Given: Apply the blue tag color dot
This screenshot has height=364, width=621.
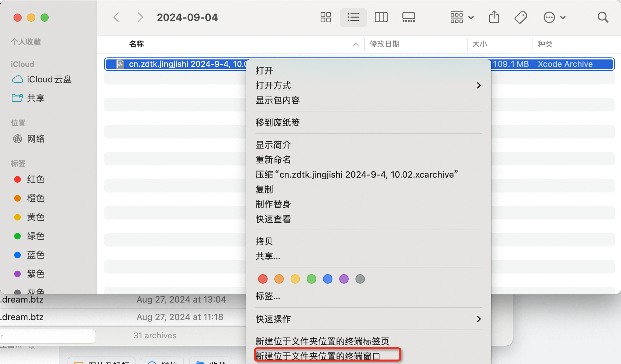Looking at the screenshot, I should [x=328, y=279].
